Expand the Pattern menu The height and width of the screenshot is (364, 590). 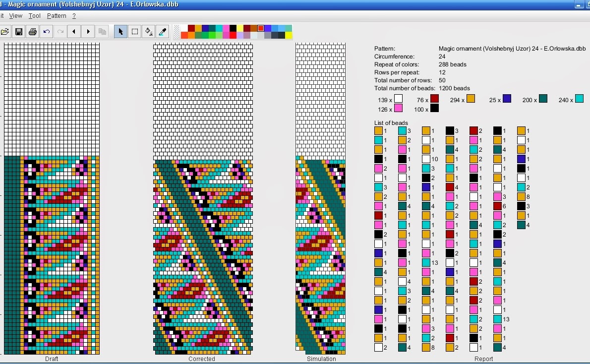57,16
